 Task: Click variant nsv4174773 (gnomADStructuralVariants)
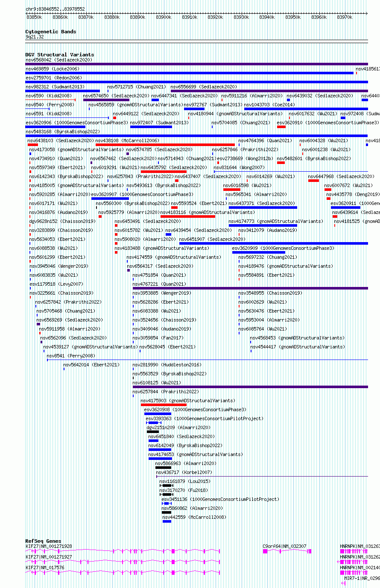[x=276, y=221]
